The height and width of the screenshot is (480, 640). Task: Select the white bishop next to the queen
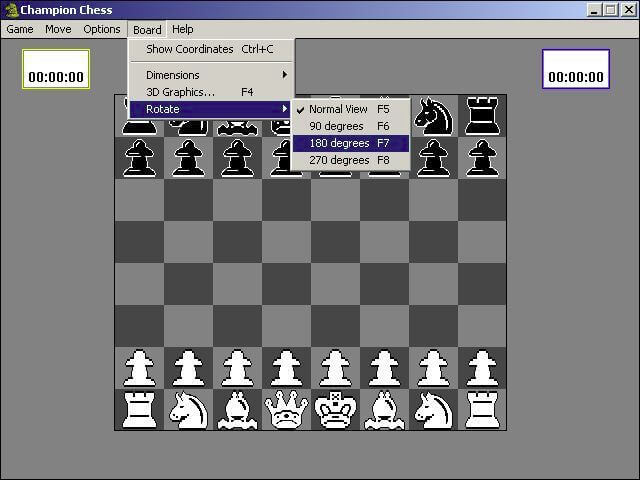pyautogui.click(x=237, y=410)
